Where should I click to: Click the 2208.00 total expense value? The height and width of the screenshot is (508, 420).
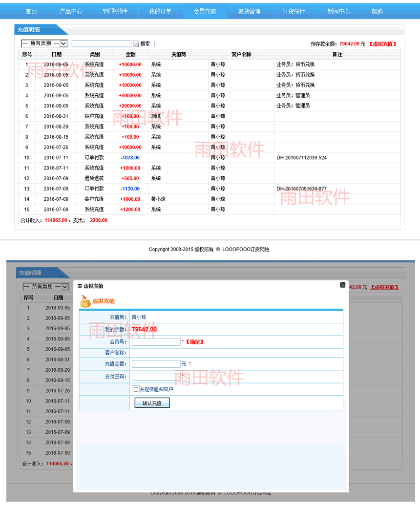tap(99, 220)
